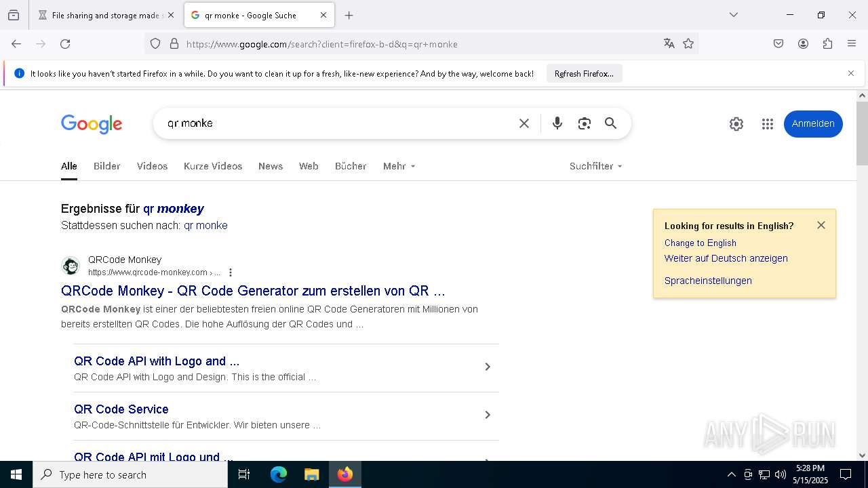Open the 'QRCode Monkey - QR Code Generator' result
Viewport: 868px width, 488px height.
253,291
